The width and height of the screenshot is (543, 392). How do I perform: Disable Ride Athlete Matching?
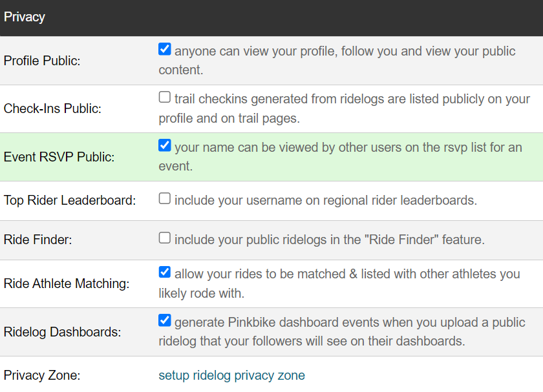point(164,271)
